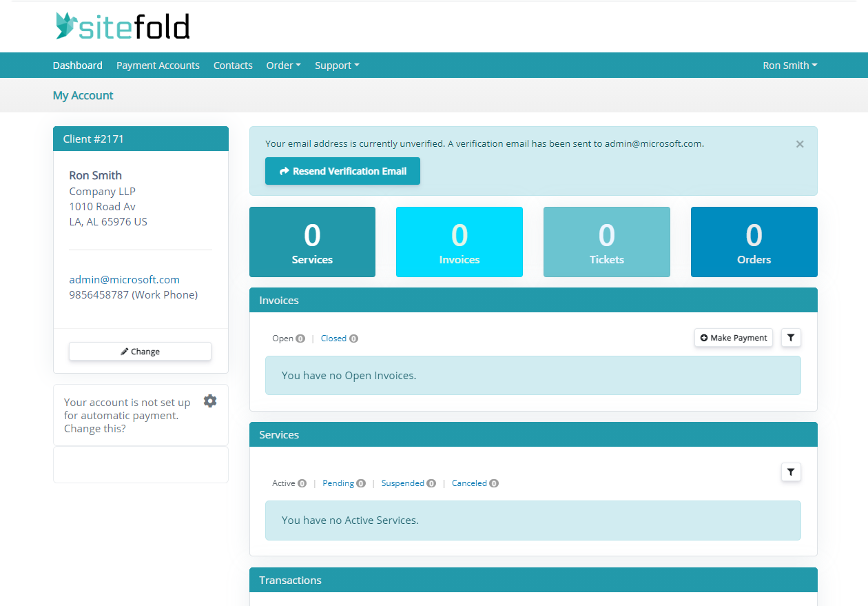The width and height of the screenshot is (868, 606).
Task: Select the Dashboard navigation item
Action: 77,65
